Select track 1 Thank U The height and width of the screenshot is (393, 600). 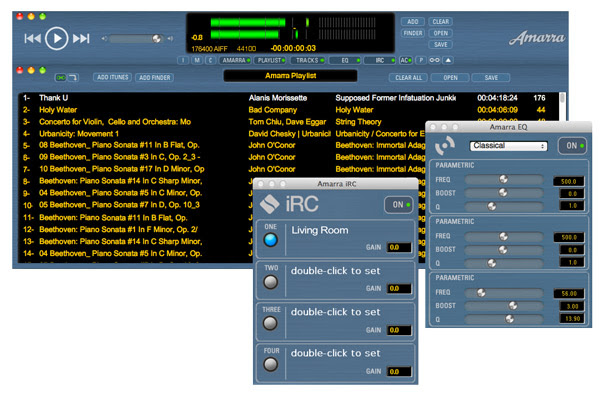(x=289, y=98)
